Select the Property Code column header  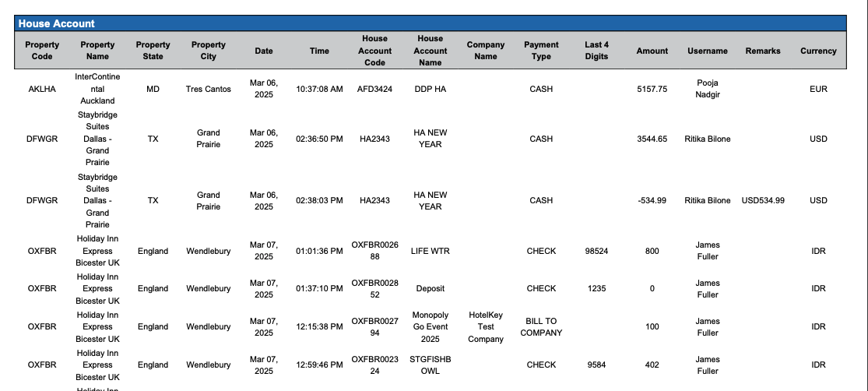[42, 51]
